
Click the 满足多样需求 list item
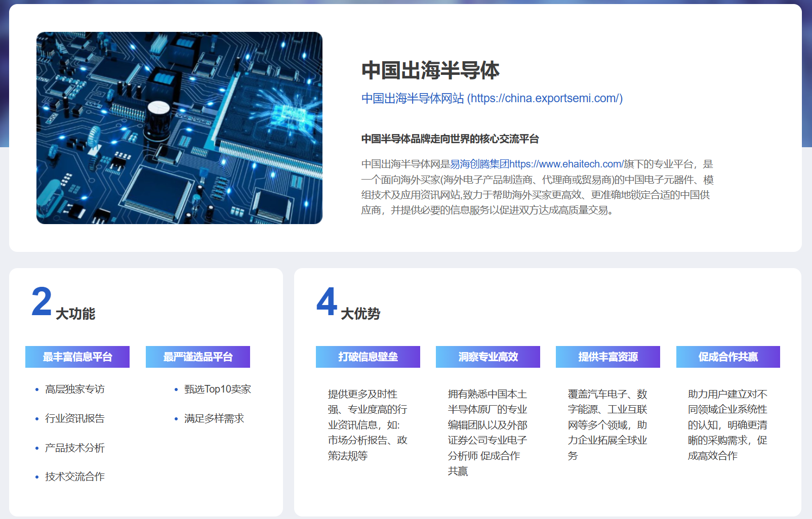pos(214,418)
